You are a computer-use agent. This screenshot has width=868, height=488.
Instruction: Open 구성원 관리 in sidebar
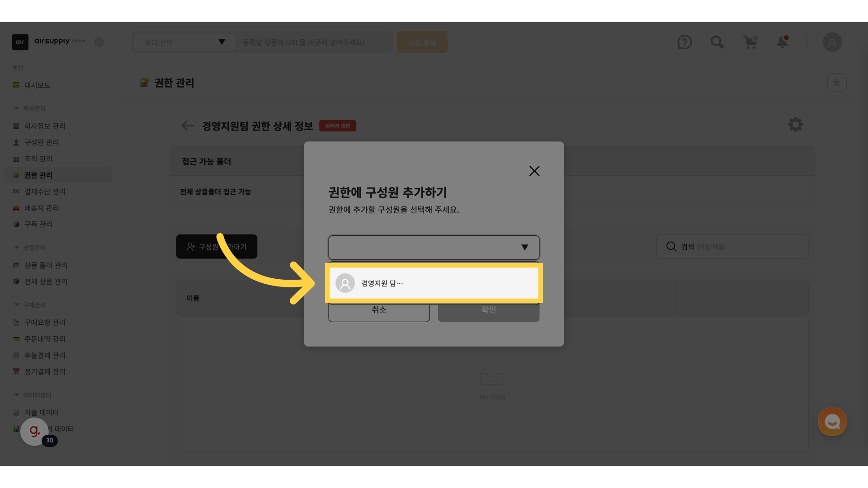click(41, 142)
